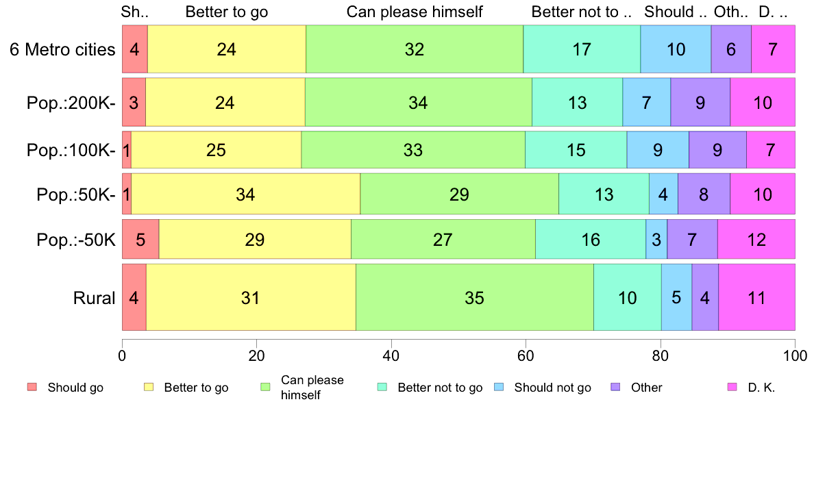Screen dimensions: 814x504
Task: Click the Rural bar segment showing 35
Action: click(x=474, y=297)
